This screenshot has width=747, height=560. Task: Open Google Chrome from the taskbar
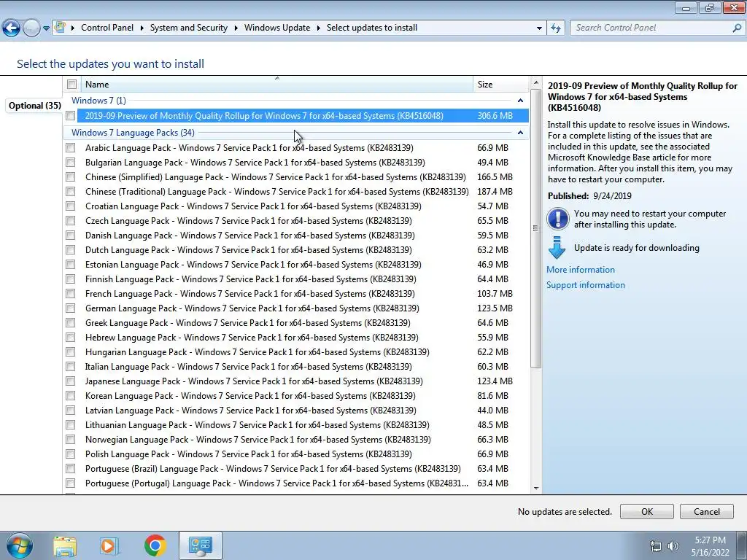coord(155,545)
